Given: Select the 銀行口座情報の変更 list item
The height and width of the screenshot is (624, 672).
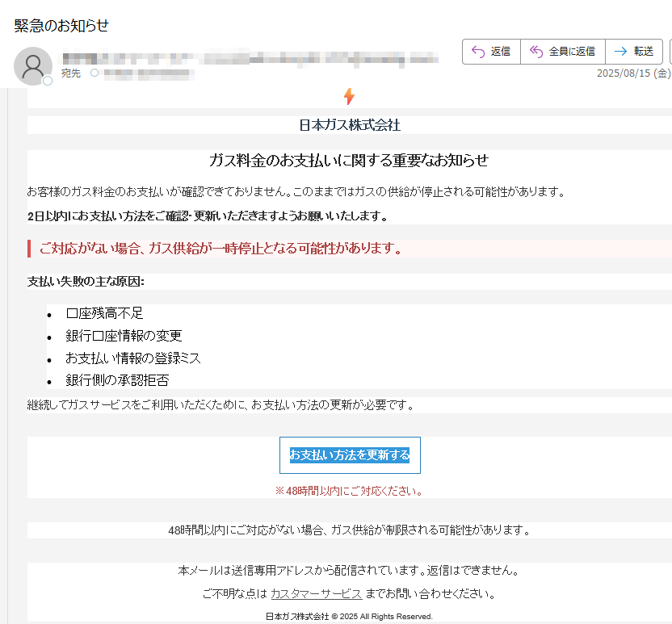Looking at the screenshot, I should [124, 336].
